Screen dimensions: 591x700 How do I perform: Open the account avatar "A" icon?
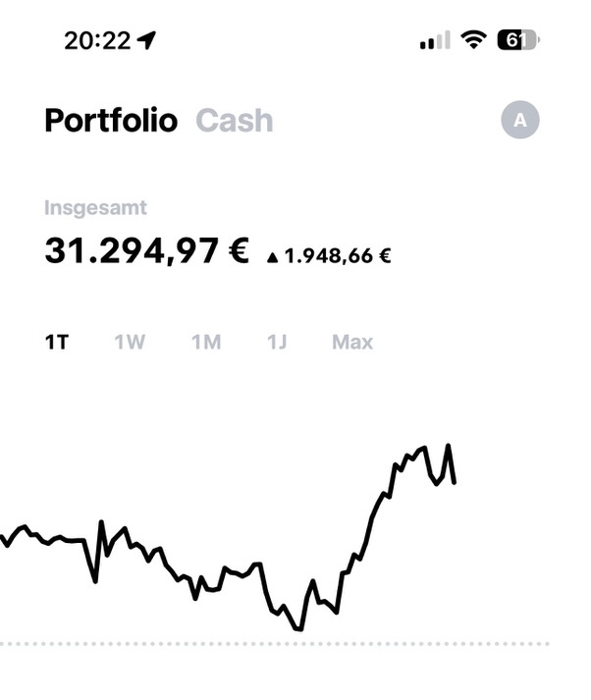tap(520, 121)
